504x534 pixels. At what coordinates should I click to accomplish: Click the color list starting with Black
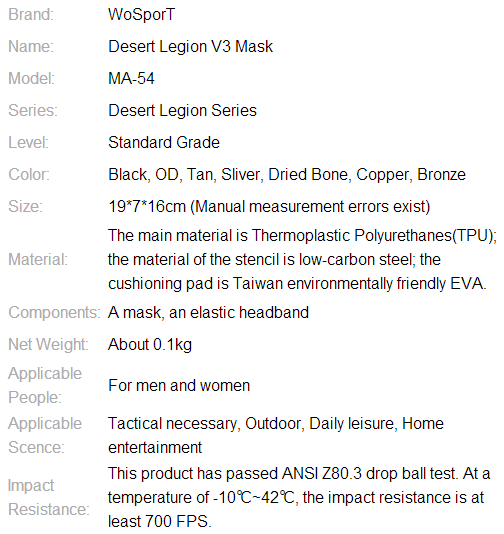click(x=287, y=174)
